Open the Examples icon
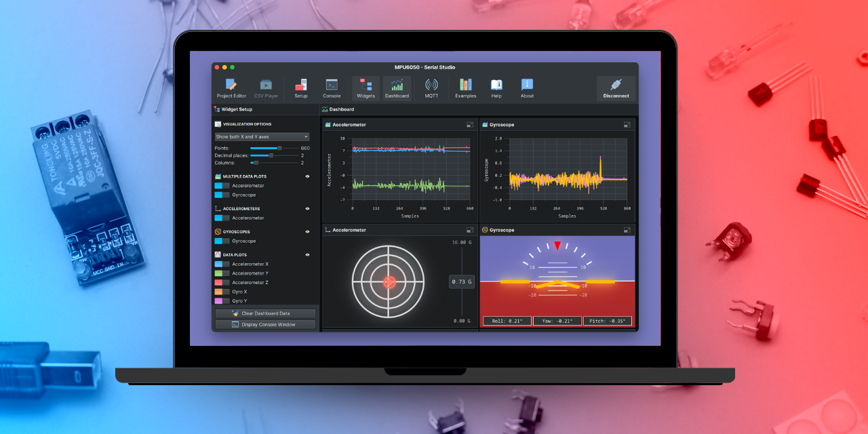Viewport: 868px width, 434px height. pos(465,87)
